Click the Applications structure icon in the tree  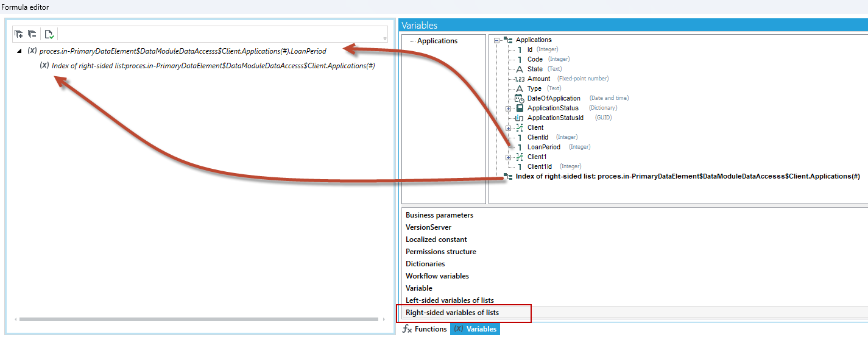[x=508, y=40]
